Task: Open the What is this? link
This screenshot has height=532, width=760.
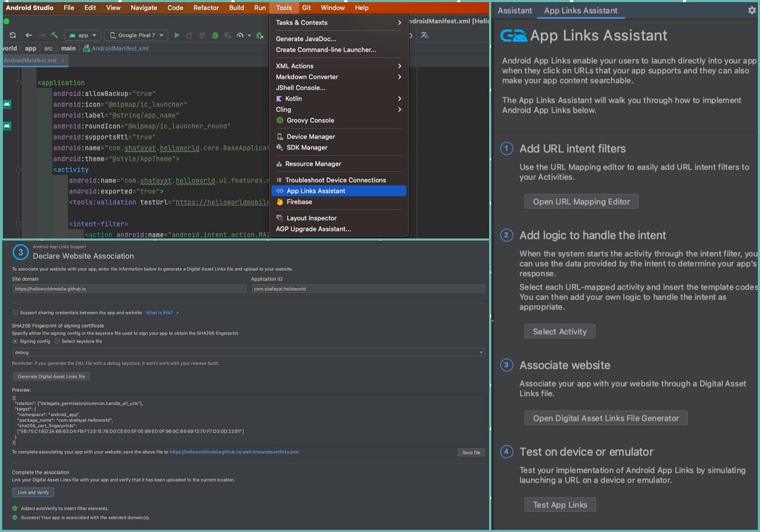Action: pyautogui.click(x=159, y=313)
